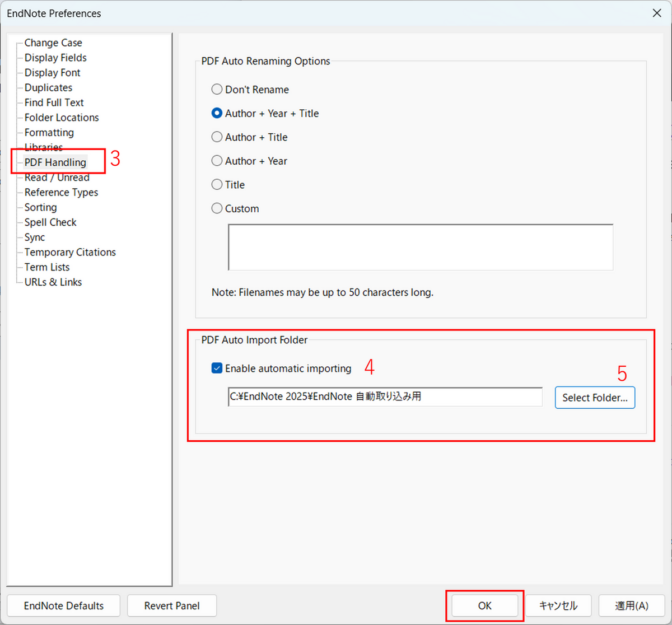Select URLs & Links in the sidebar
The image size is (672, 625).
tap(53, 282)
